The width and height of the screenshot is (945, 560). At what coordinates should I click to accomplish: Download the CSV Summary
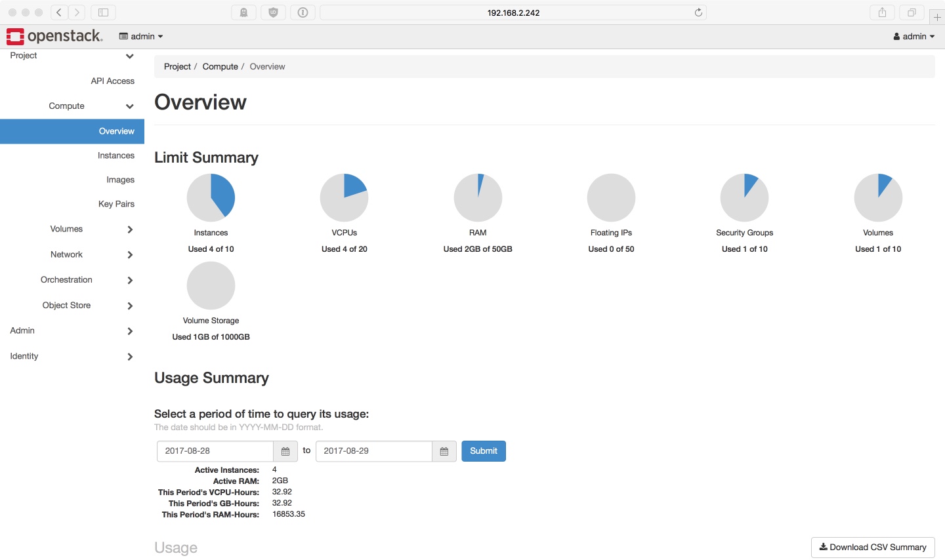point(873,548)
